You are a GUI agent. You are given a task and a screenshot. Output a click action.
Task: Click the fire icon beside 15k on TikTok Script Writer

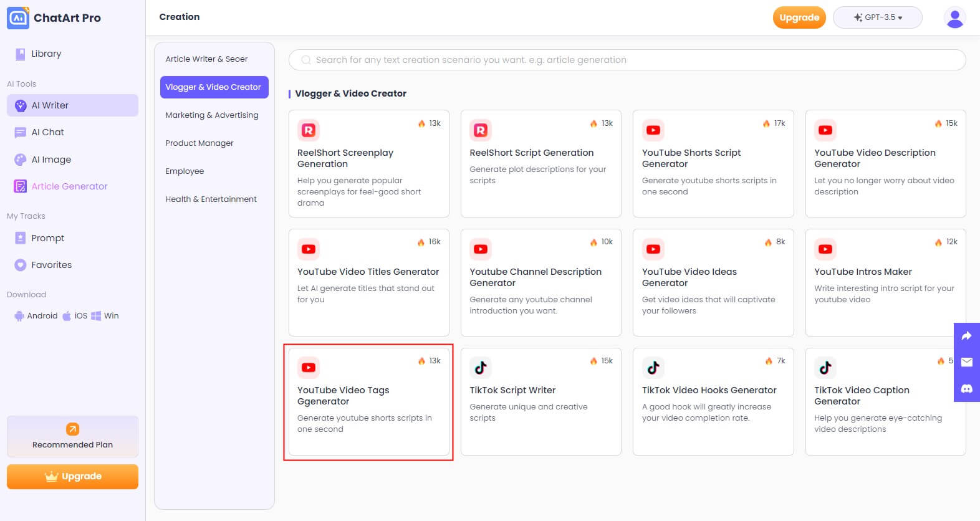(593, 361)
